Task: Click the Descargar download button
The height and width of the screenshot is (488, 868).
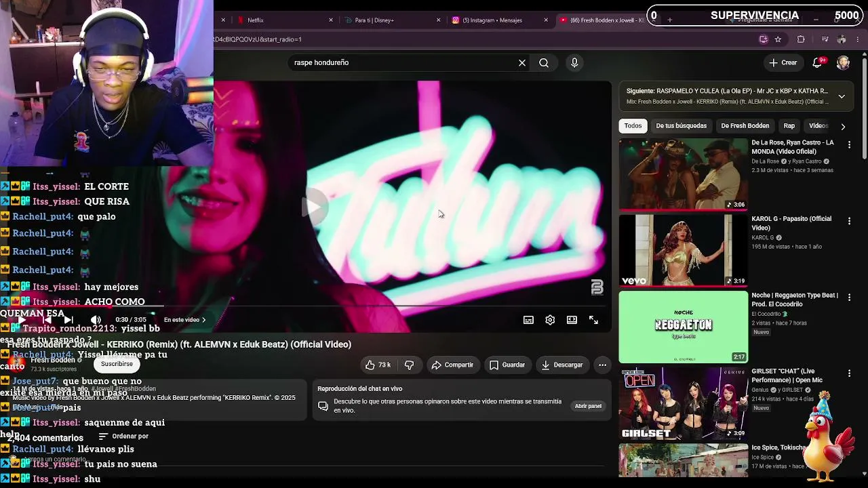Action: pyautogui.click(x=561, y=365)
